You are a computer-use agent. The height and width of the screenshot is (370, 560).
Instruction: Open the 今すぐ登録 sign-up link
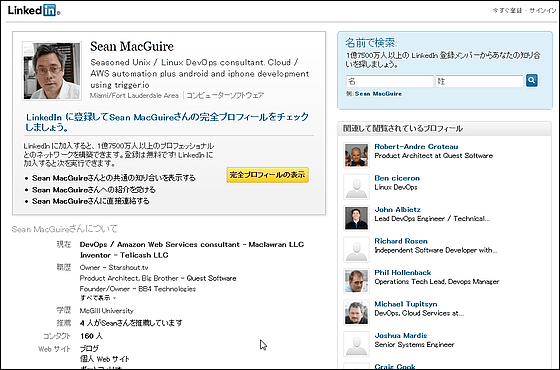tap(507, 11)
